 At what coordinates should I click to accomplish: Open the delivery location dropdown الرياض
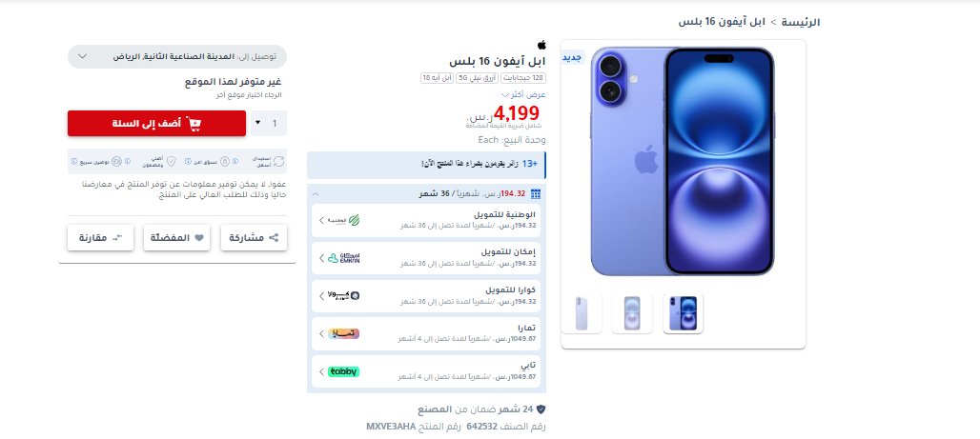177,56
